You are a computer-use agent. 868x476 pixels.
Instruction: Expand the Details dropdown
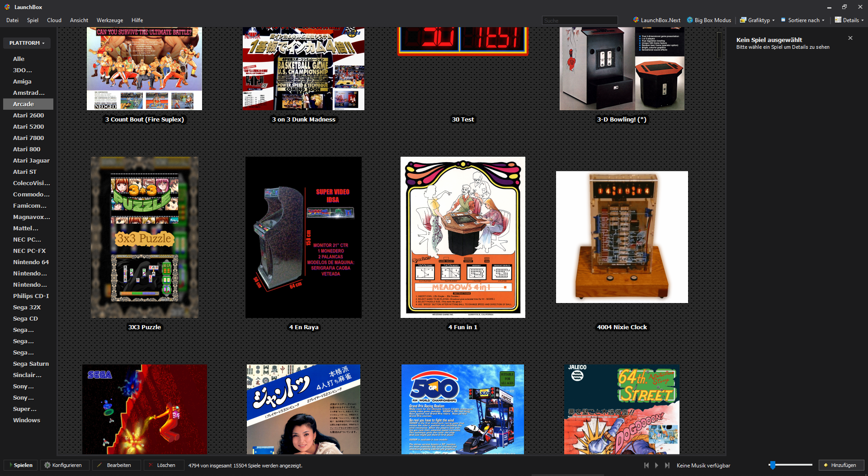coord(849,20)
